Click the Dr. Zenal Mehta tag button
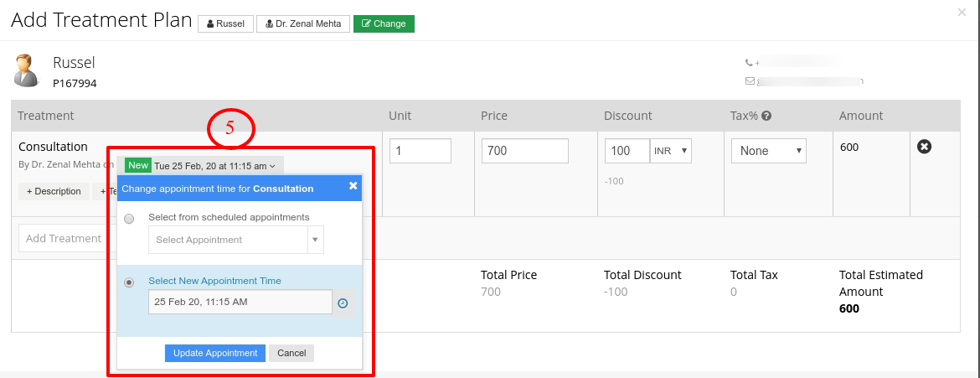 point(303,23)
